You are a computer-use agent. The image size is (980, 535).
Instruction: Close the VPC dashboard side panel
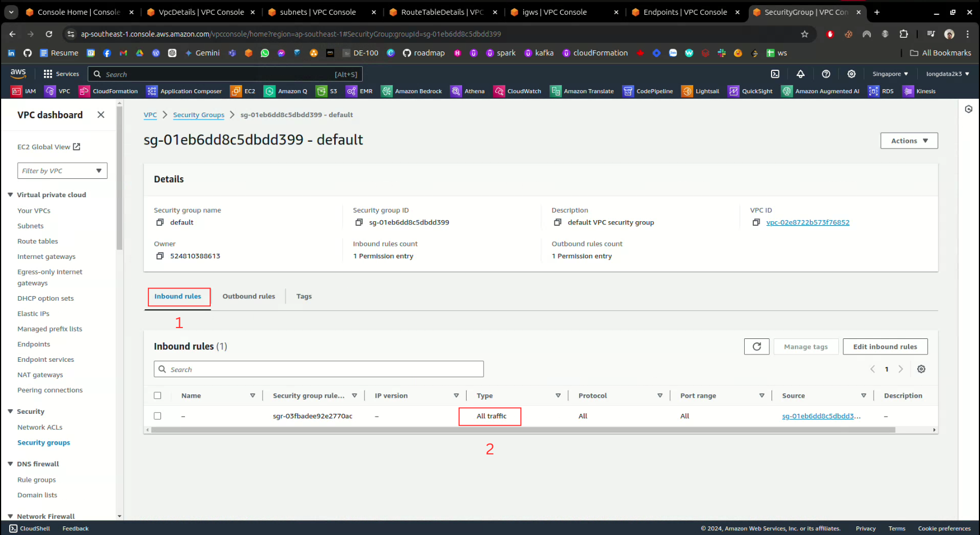101,115
